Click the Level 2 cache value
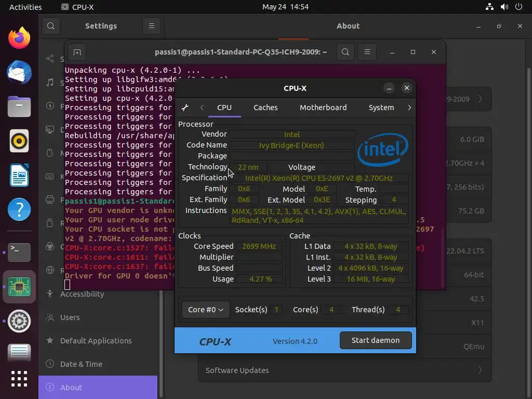 (x=370, y=268)
